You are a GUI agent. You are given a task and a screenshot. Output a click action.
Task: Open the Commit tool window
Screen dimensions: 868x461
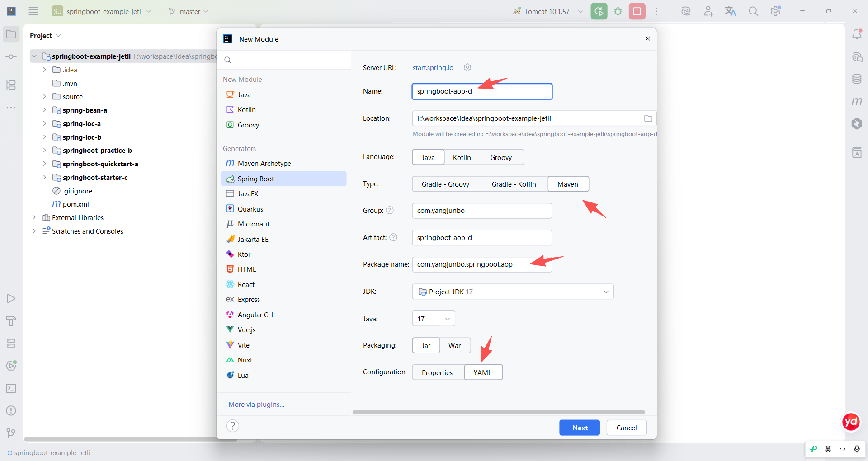(11, 57)
